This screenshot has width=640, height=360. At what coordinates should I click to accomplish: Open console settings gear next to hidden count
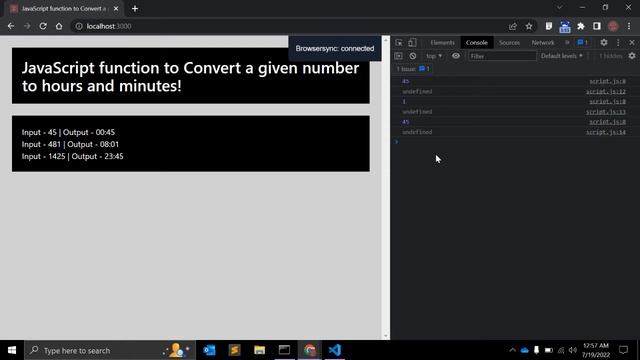pos(632,56)
